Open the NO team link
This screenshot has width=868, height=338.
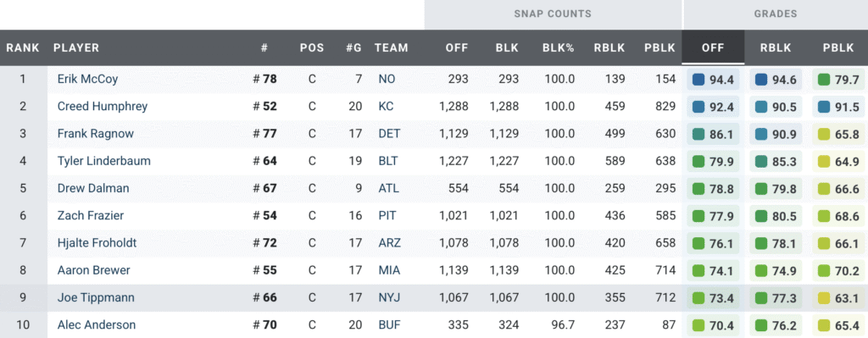coord(387,79)
